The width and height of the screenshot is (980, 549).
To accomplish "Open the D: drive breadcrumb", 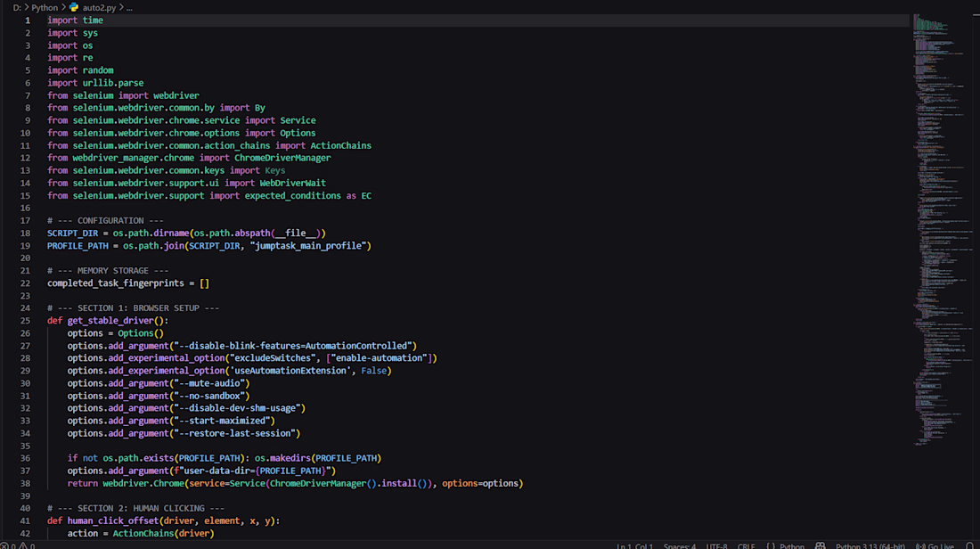I will (17, 7).
